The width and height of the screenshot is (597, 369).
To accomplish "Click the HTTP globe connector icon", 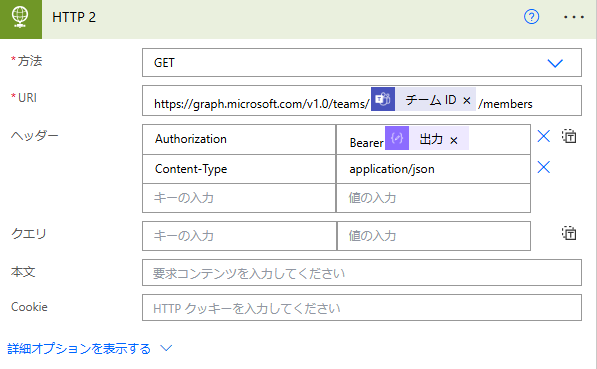I will point(20,18).
